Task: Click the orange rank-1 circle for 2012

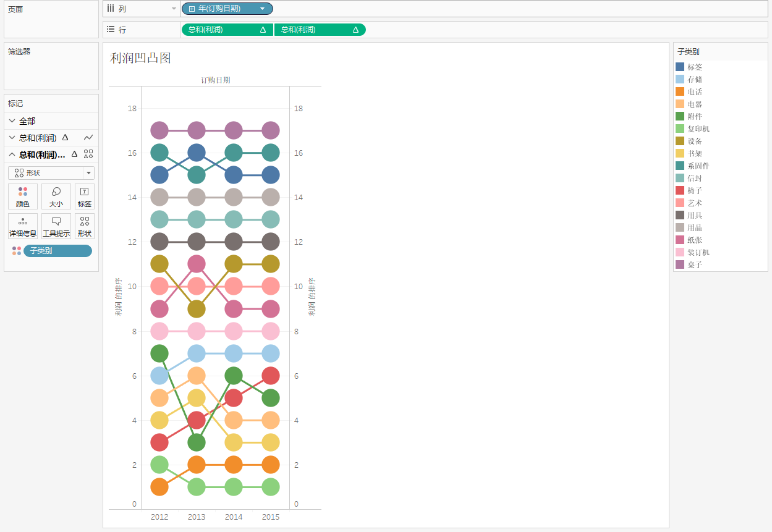Action: 159,487
